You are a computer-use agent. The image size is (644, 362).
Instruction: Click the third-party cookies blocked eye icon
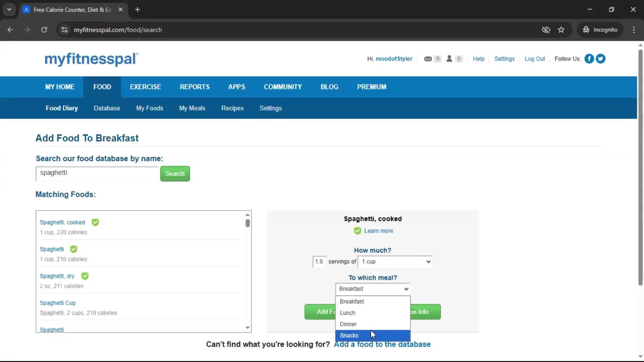click(x=546, y=30)
